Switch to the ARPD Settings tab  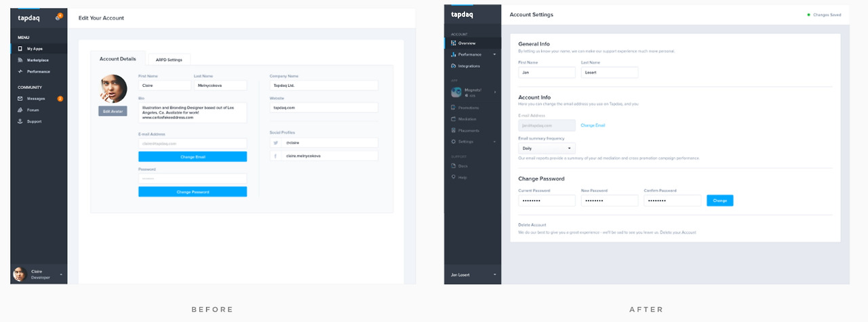169,60
